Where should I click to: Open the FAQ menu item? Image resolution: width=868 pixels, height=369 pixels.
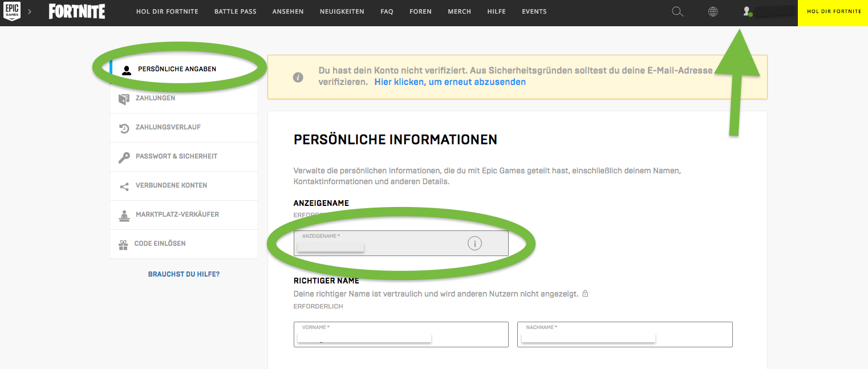coord(387,11)
